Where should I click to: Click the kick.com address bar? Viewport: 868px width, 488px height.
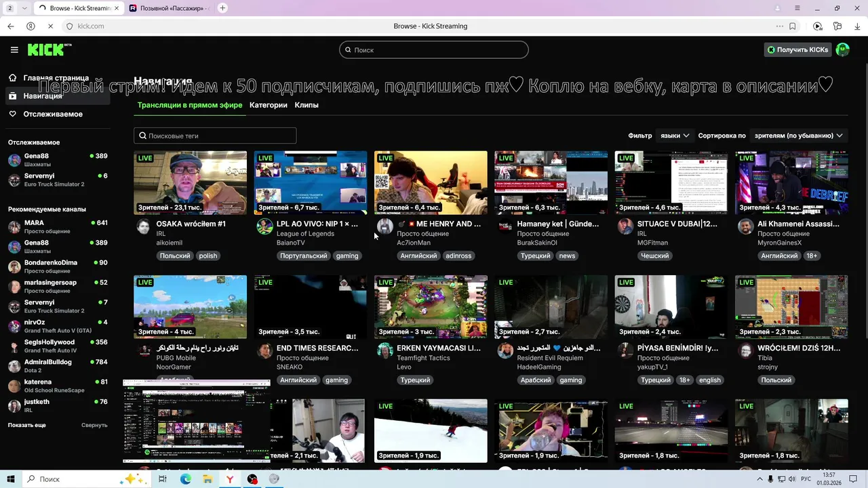[x=91, y=26]
